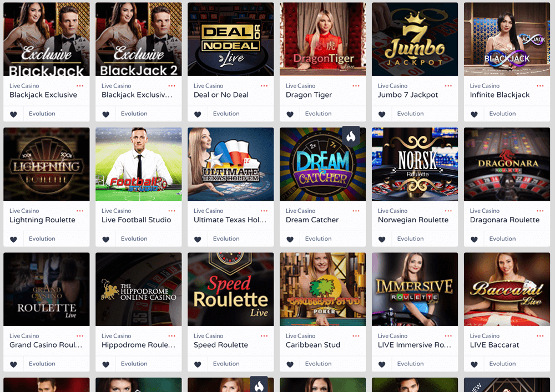Open three-dot menu for Deal or No Deal
555x392 pixels.
click(x=264, y=86)
